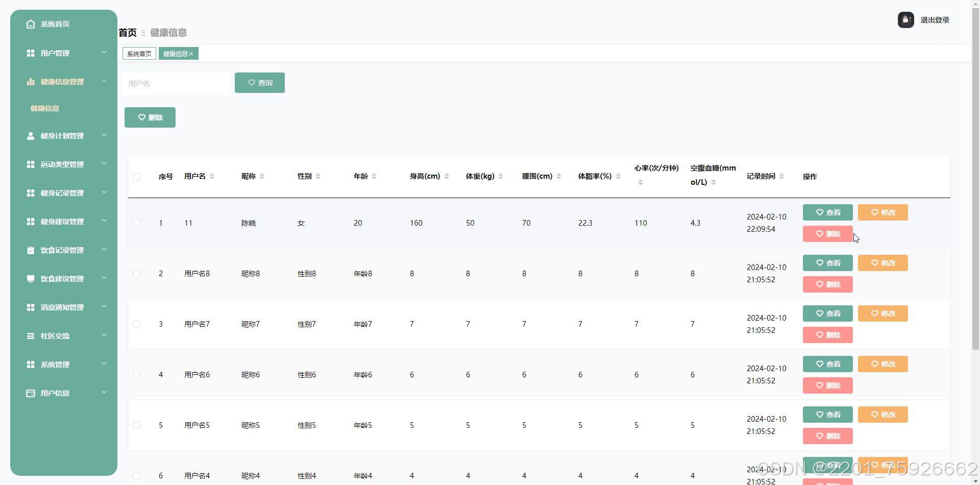
Task: Click the 退出登录 link
Action: click(x=935, y=20)
